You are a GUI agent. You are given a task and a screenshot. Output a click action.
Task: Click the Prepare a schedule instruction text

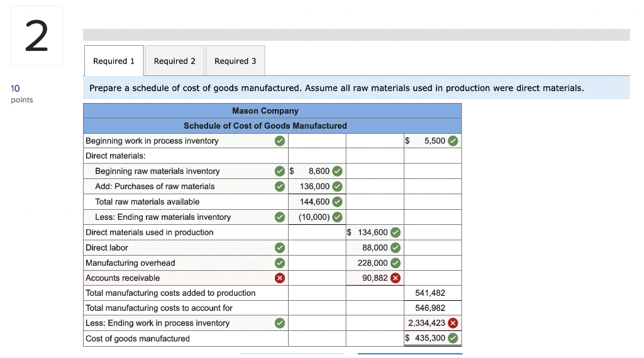pos(336,88)
